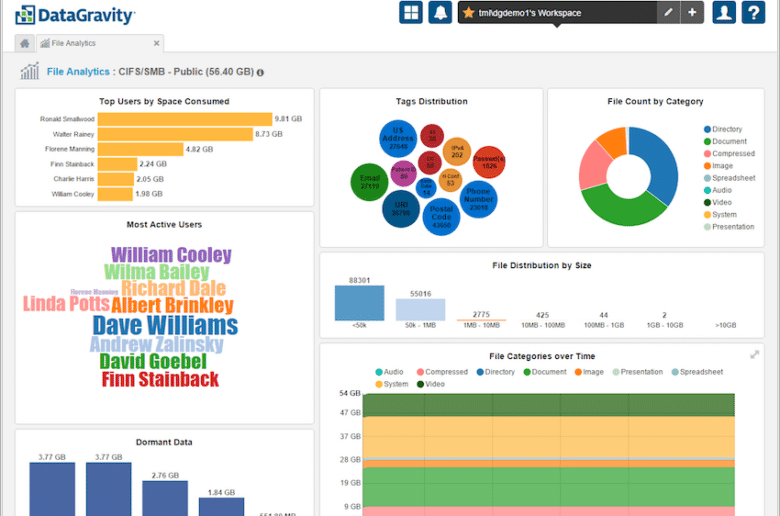Click the red Password(s) tag bubble

click(x=489, y=162)
